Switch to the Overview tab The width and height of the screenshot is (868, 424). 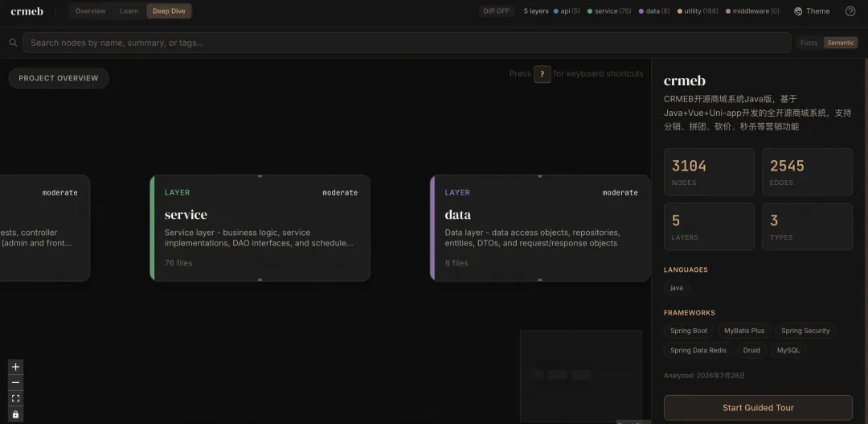pyautogui.click(x=90, y=11)
